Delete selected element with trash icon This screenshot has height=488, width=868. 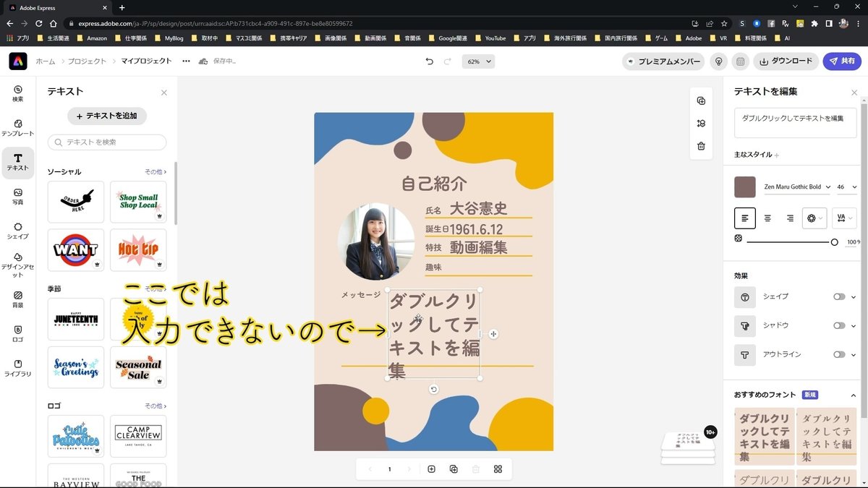pyautogui.click(x=701, y=146)
